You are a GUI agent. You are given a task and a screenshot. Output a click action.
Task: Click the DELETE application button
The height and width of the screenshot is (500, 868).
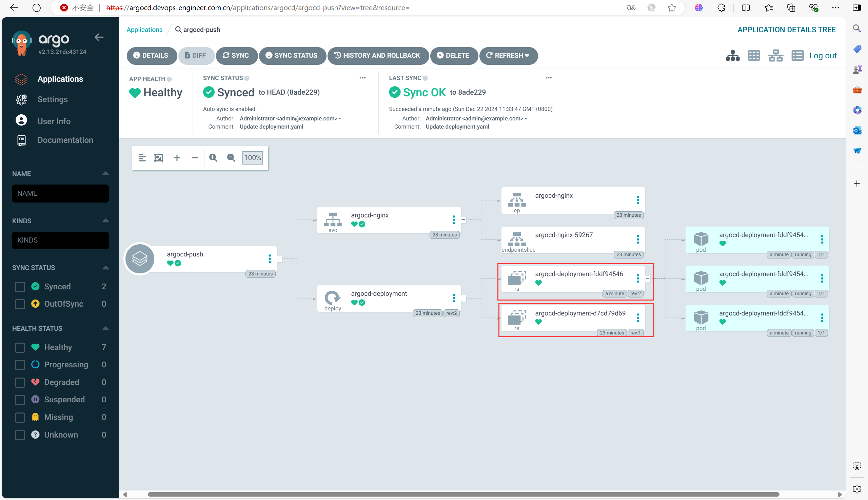tap(454, 56)
